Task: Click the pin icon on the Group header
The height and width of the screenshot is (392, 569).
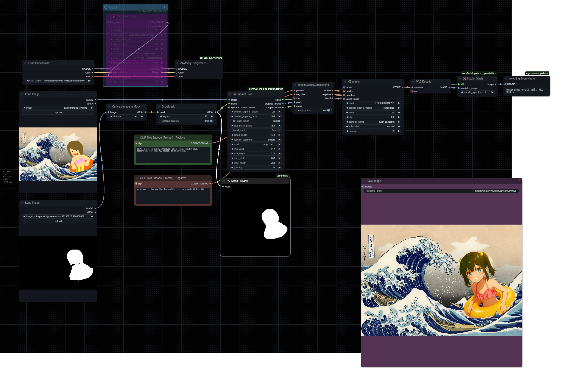Action: coord(165,7)
